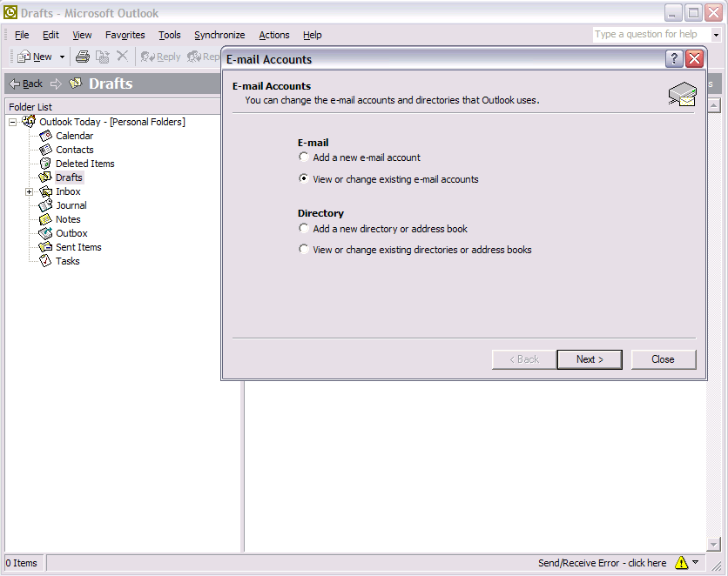Click the Inbox folder icon
Image resolution: width=728 pixels, height=576 pixels.
(45, 191)
